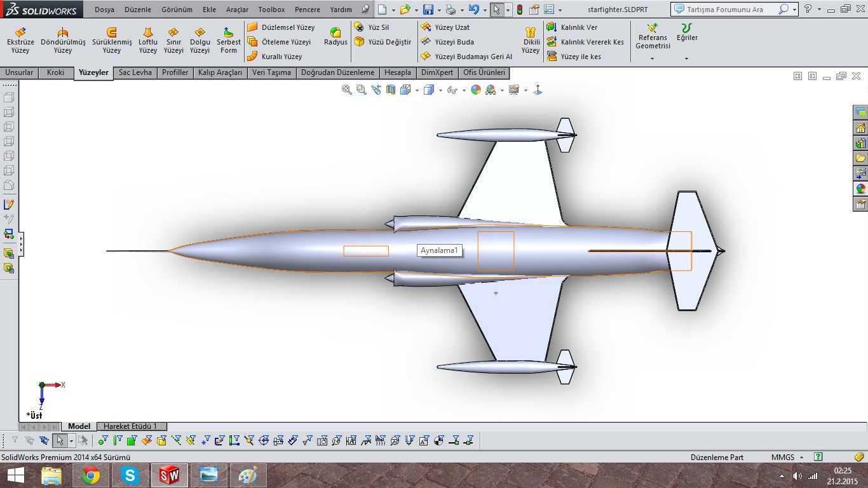Click the Edit Appearance color sphere

coord(476,90)
